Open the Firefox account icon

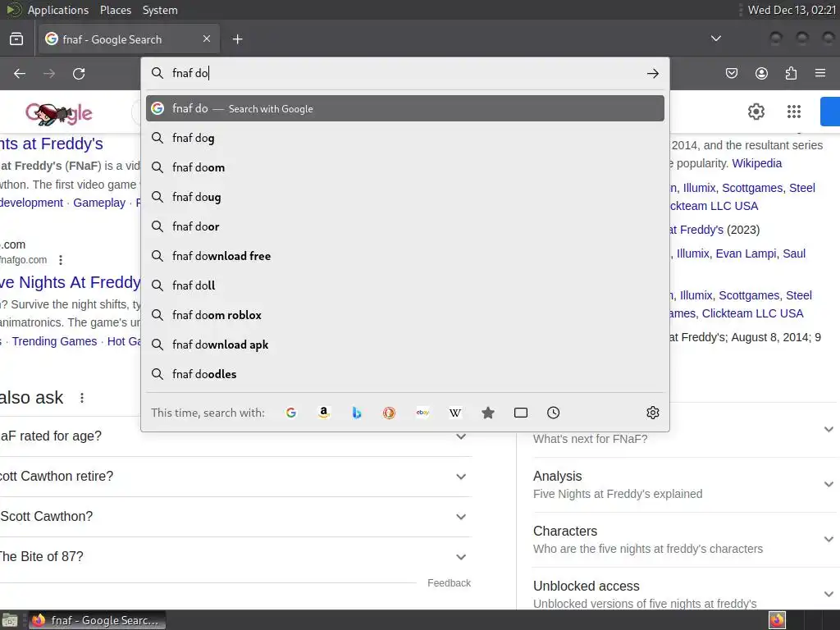761,73
